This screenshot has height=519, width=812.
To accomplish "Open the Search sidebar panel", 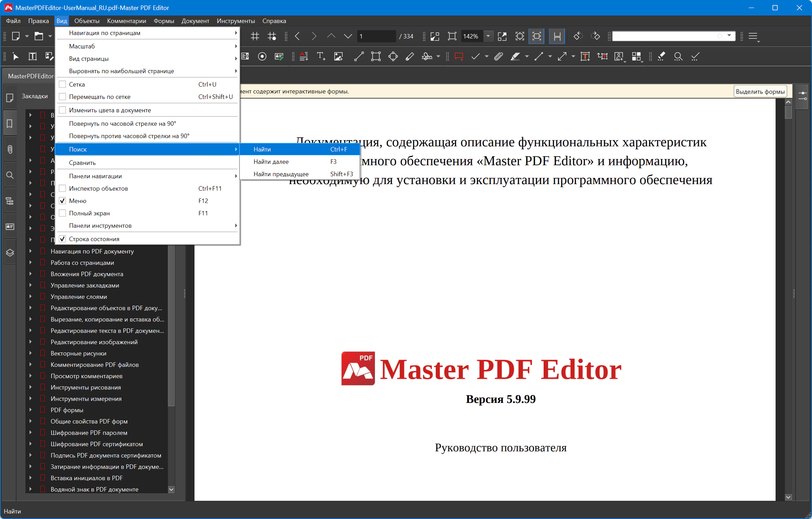I will point(10,175).
